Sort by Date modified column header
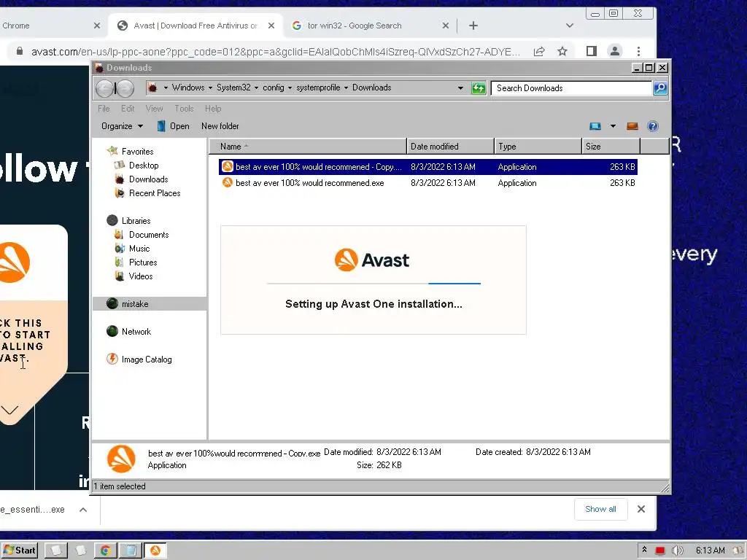This screenshot has height=560, width=747. pos(451,146)
